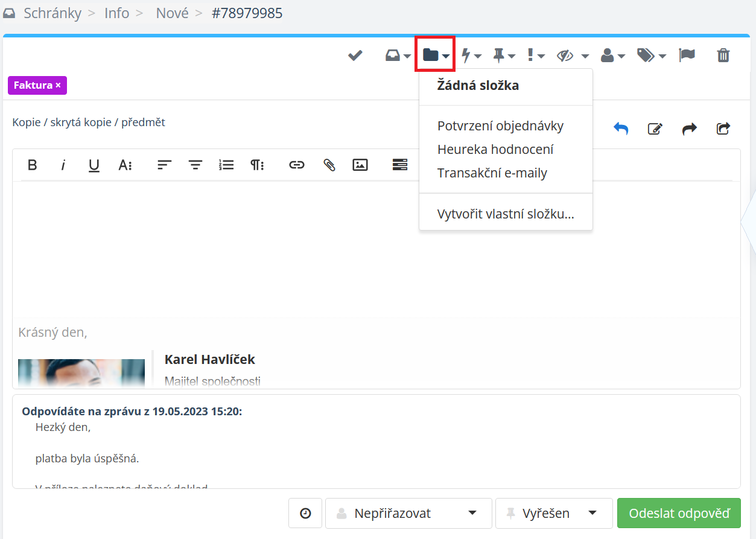Click the signature profile photo
756x539 pixels.
pos(81,373)
